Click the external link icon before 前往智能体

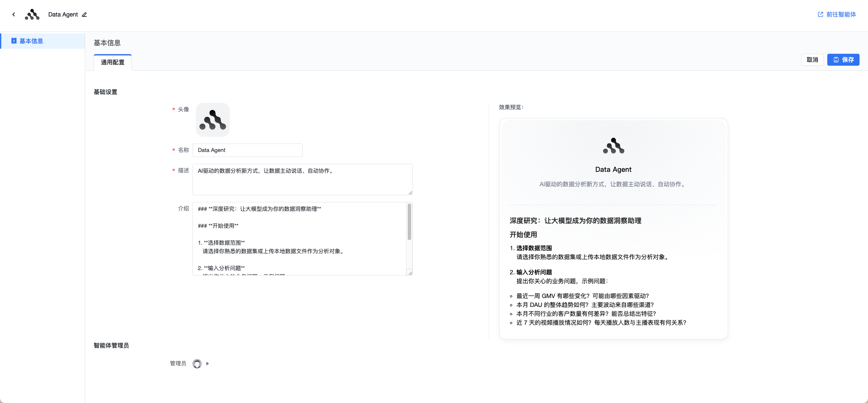821,14
